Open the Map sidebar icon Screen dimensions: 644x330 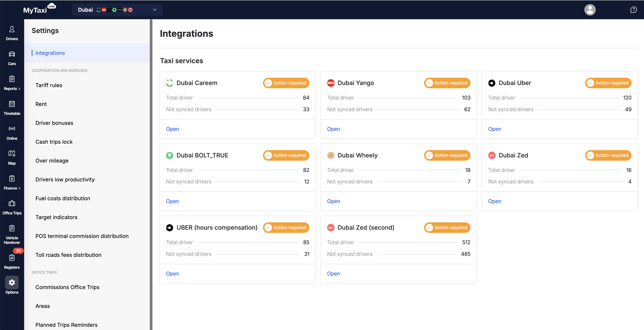[12, 153]
